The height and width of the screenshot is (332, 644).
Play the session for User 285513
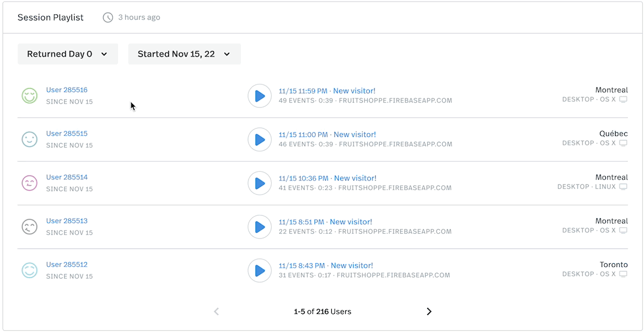[x=259, y=227]
